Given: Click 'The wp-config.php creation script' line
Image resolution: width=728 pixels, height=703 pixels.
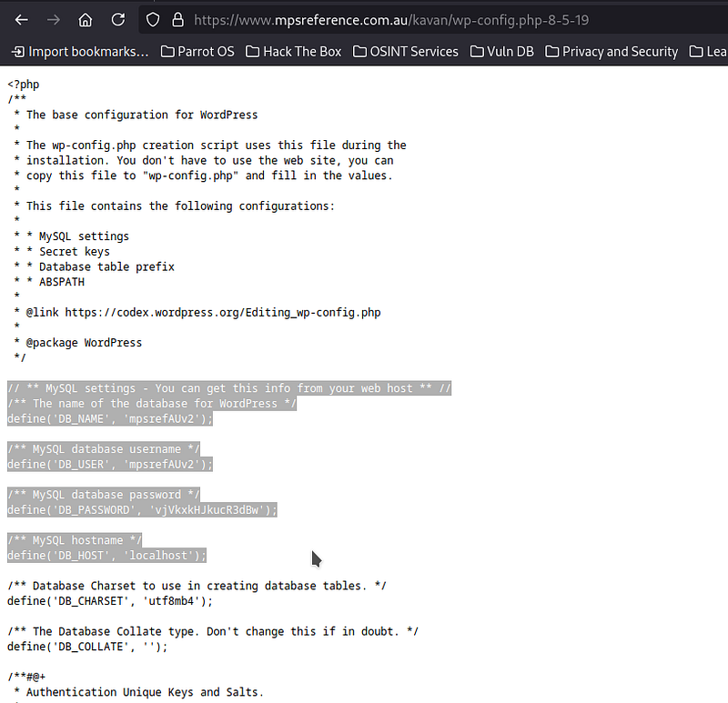Looking at the screenshot, I should point(210,146).
